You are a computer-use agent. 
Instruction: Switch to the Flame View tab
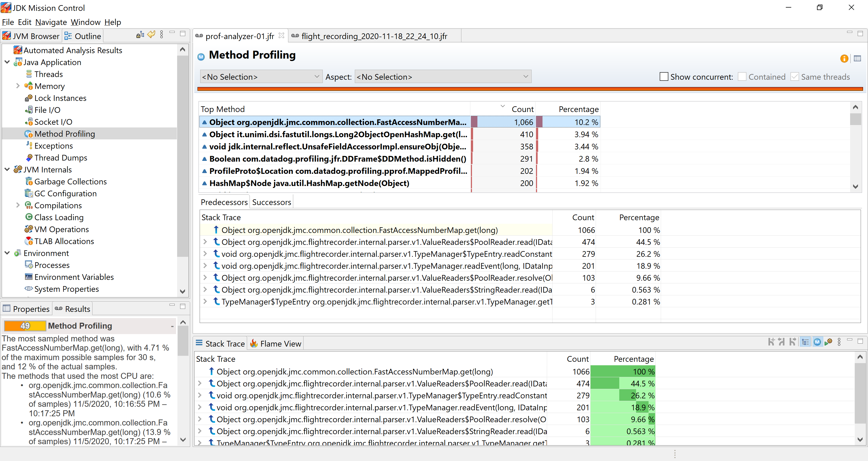click(x=276, y=344)
